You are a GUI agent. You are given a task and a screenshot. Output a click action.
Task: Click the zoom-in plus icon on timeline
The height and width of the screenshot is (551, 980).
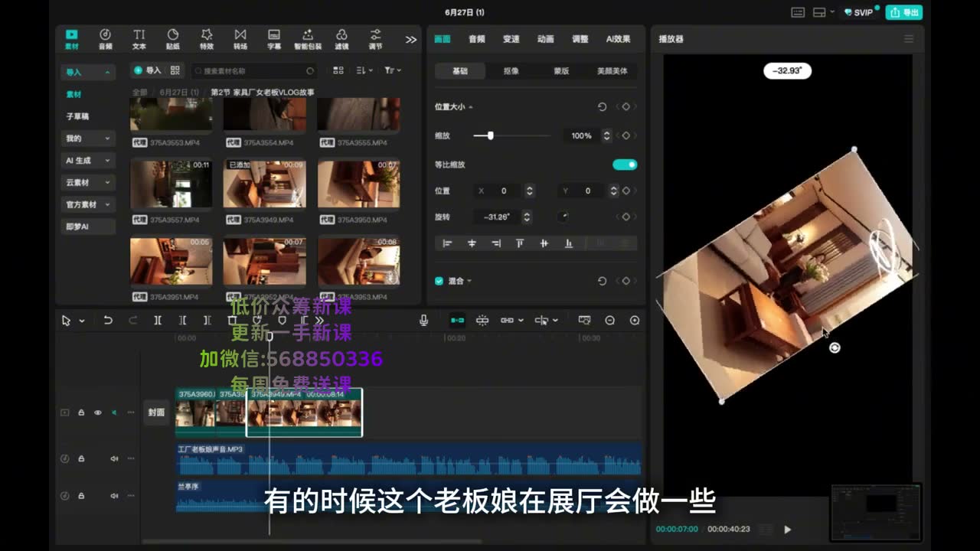(x=635, y=321)
